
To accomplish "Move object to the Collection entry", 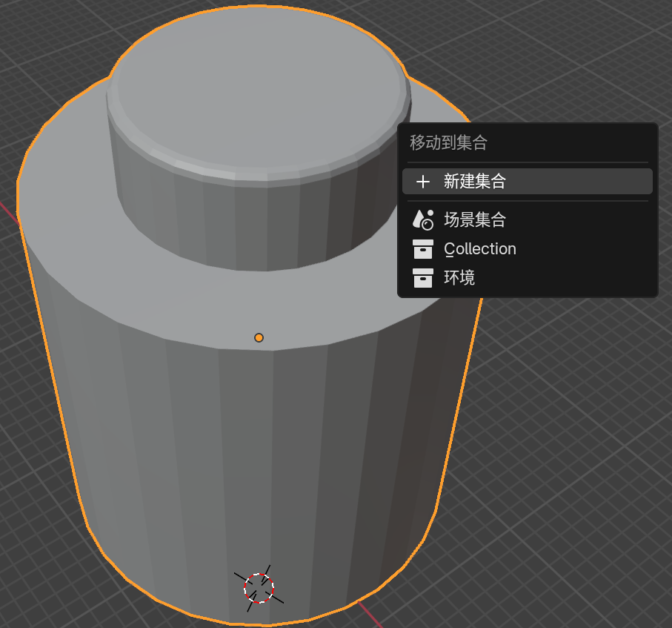I will pos(527,249).
